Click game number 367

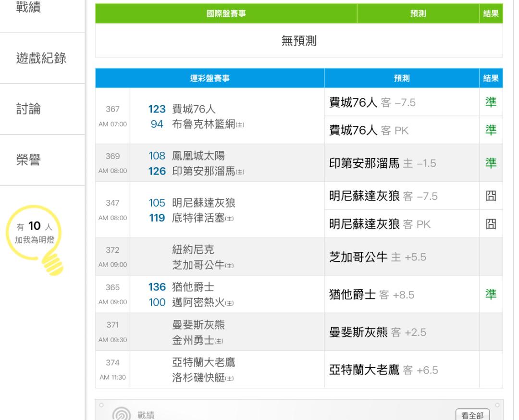click(112, 109)
